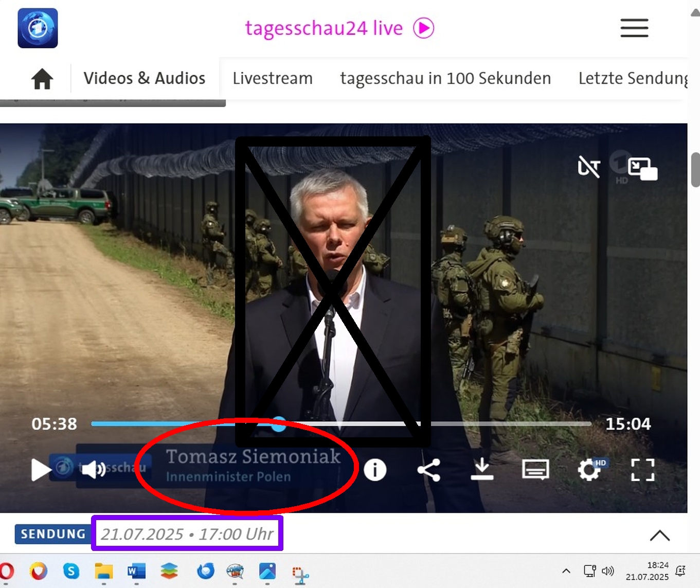This screenshot has width=700, height=588.
Task: Download the video with the download icon
Action: click(x=482, y=470)
